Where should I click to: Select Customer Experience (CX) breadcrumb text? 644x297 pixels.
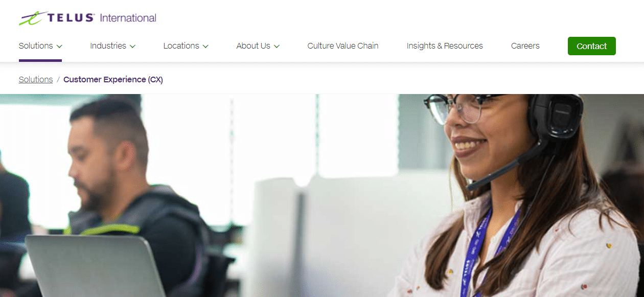(113, 79)
